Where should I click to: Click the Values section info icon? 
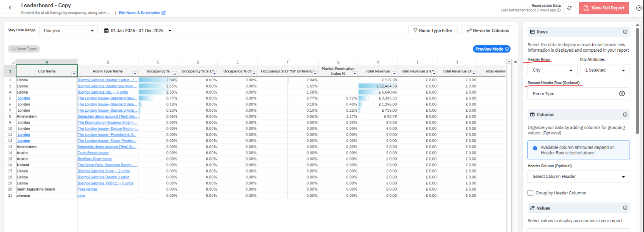(624, 208)
